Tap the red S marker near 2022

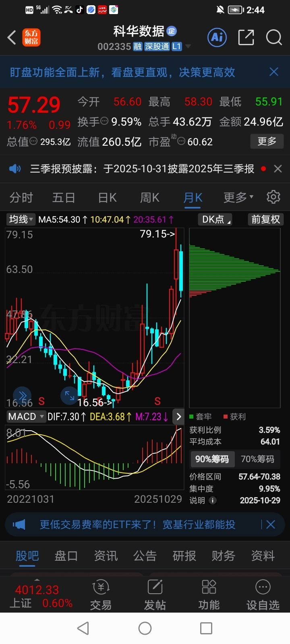click(x=41, y=401)
